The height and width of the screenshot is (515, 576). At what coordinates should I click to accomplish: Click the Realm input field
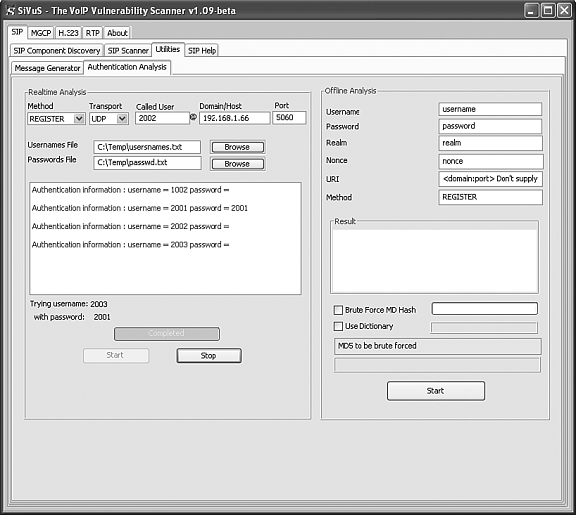(490, 143)
